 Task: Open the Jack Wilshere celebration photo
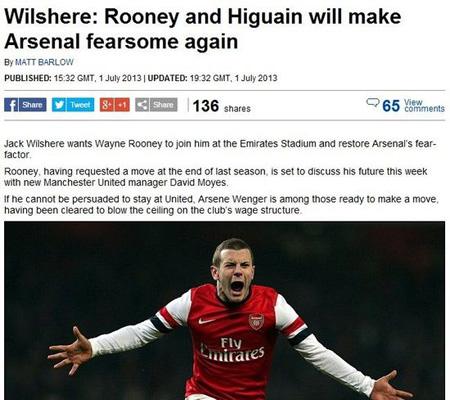[x=224, y=310]
